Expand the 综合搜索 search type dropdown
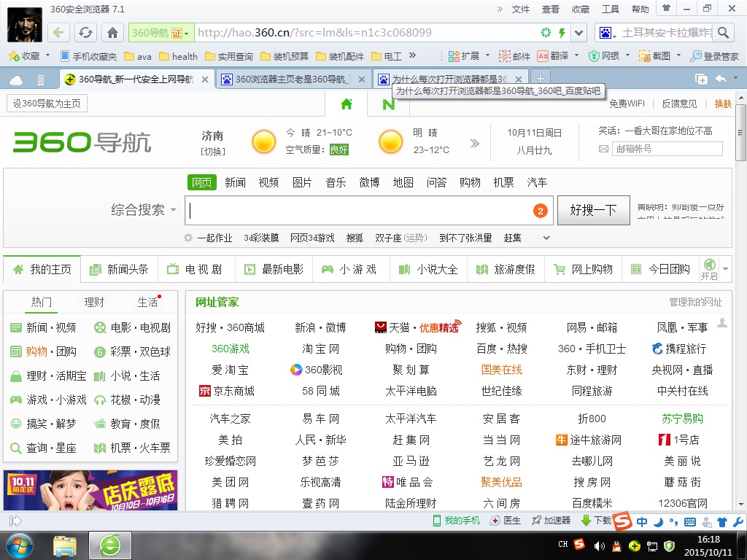747x560 pixels. (x=144, y=210)
